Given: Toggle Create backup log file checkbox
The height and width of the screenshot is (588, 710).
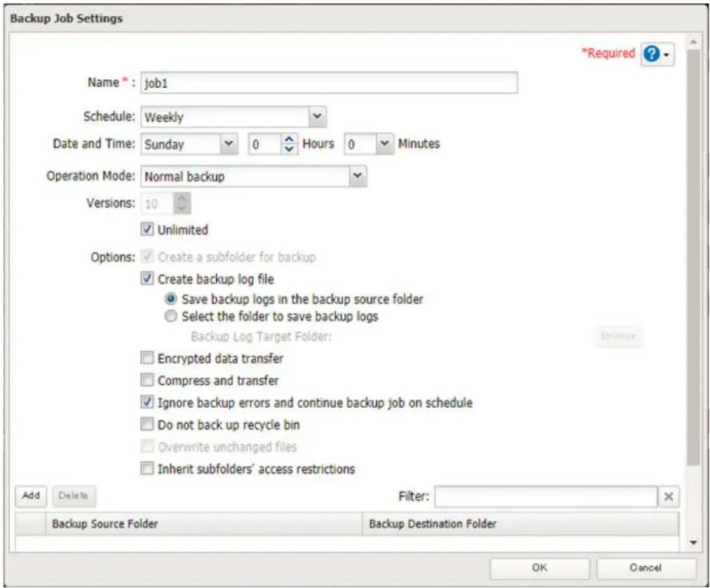Looking at the screenshot, I should (x=147, y=278).
